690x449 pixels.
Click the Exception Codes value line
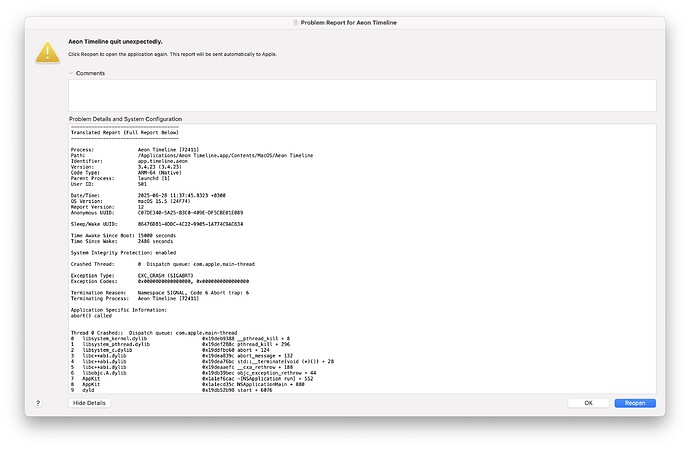click(x=193, y=281)
